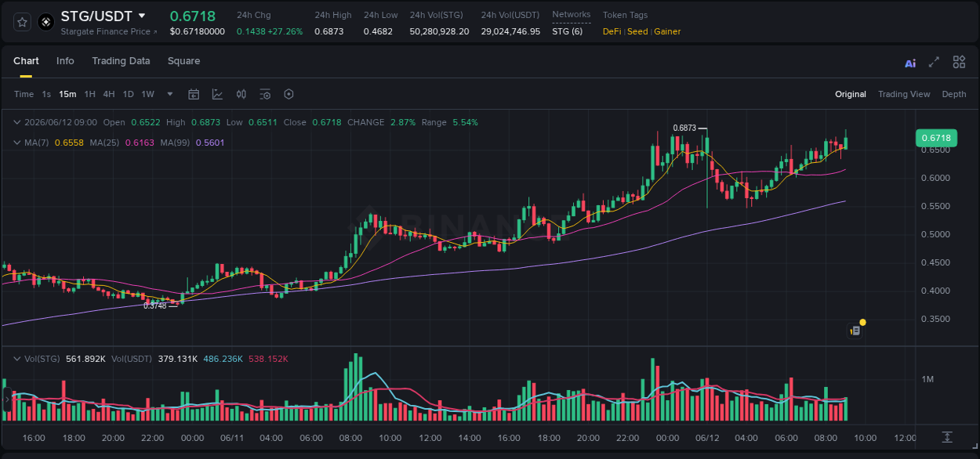Collapse the Vol(STG) indicator row chevron

coord(17,359)
